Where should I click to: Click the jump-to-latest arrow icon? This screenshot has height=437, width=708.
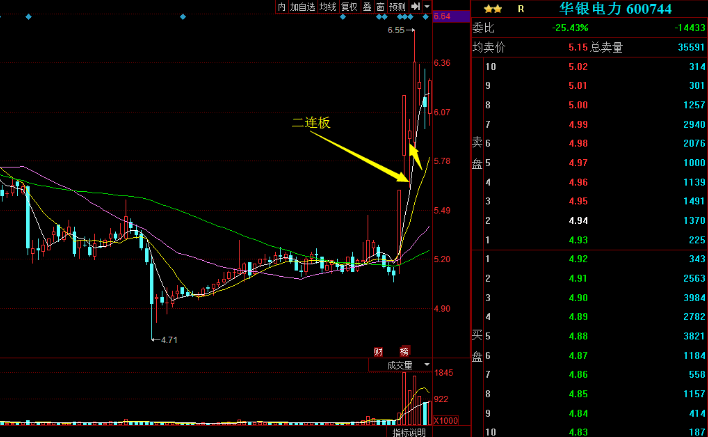[415, 7]
